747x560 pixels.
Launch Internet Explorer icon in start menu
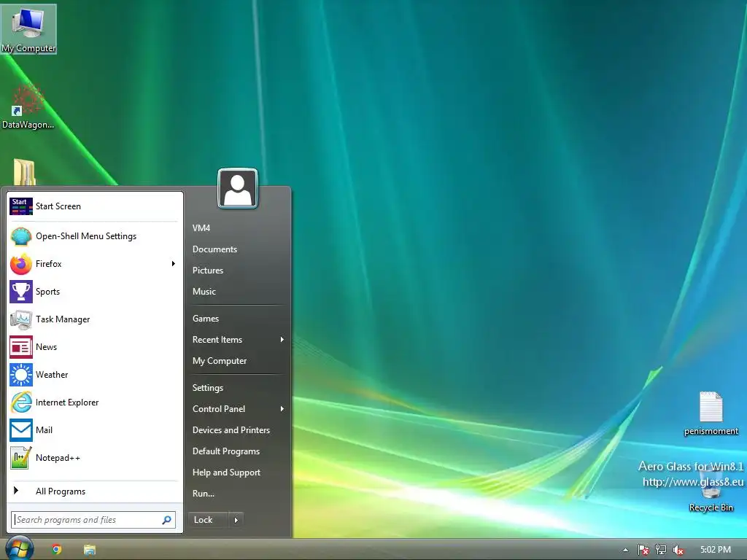coord(21,402)
